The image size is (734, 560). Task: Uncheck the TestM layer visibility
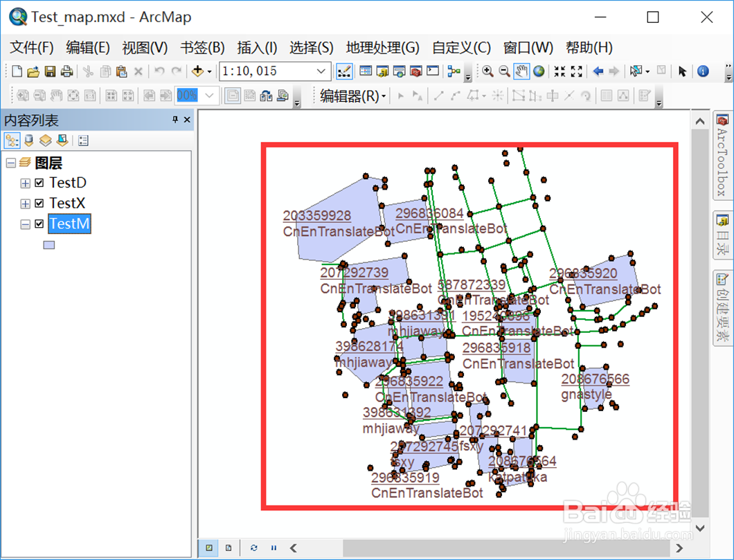pos(39,224)
